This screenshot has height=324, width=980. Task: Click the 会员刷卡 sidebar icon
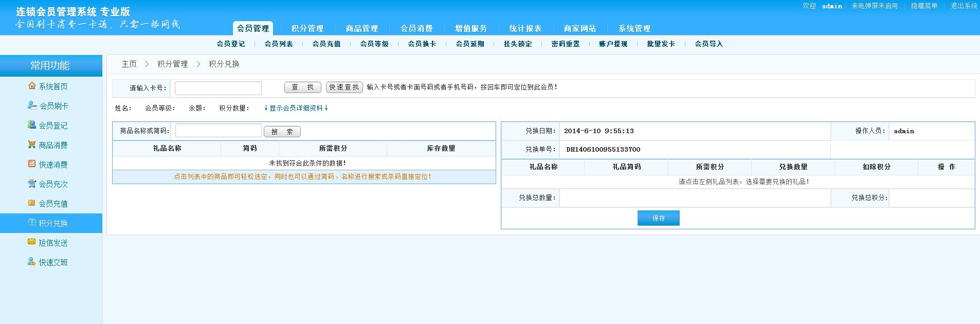coord(32,105)
